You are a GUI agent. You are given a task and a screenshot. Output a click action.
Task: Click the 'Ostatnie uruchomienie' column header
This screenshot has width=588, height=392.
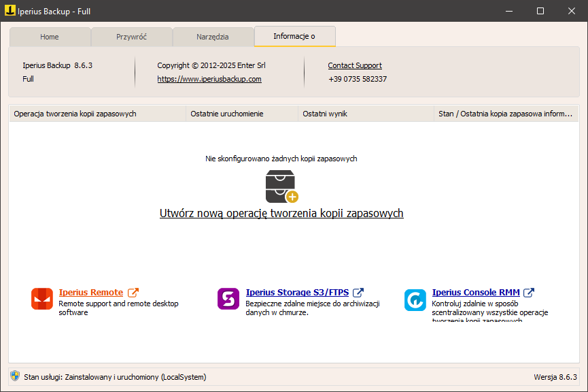click(x=242, y=114)
